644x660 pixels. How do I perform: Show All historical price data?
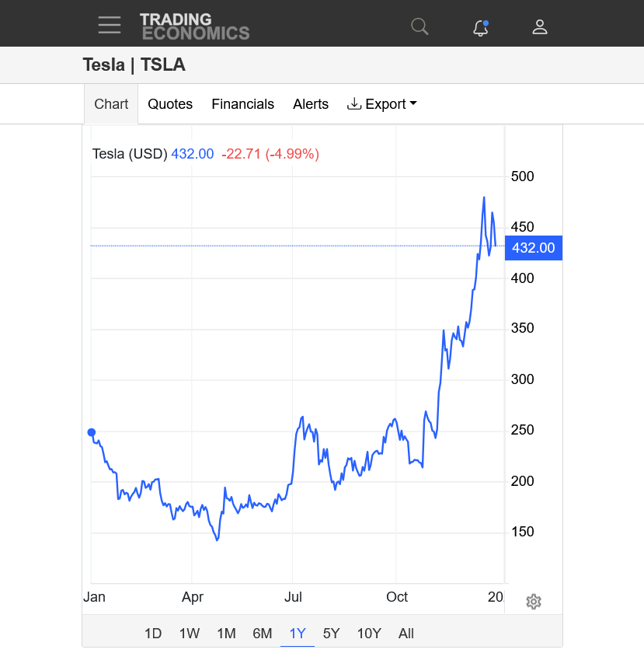[406, 634]
